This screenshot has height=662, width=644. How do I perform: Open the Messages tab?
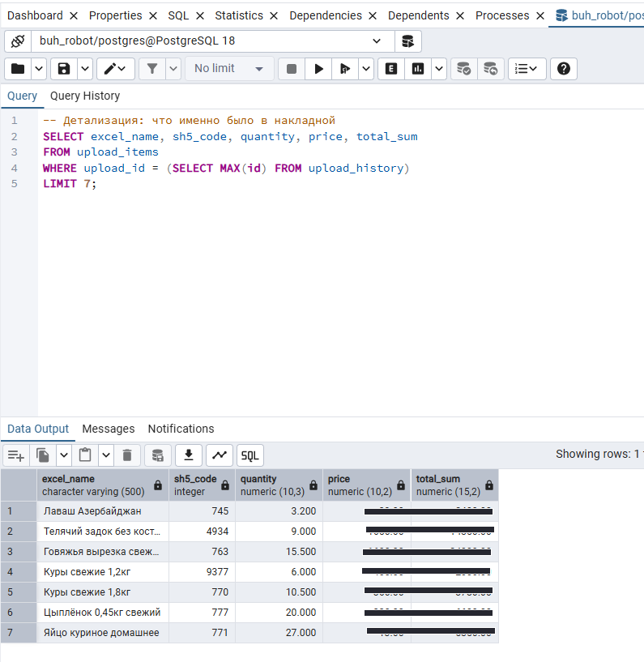109,429
